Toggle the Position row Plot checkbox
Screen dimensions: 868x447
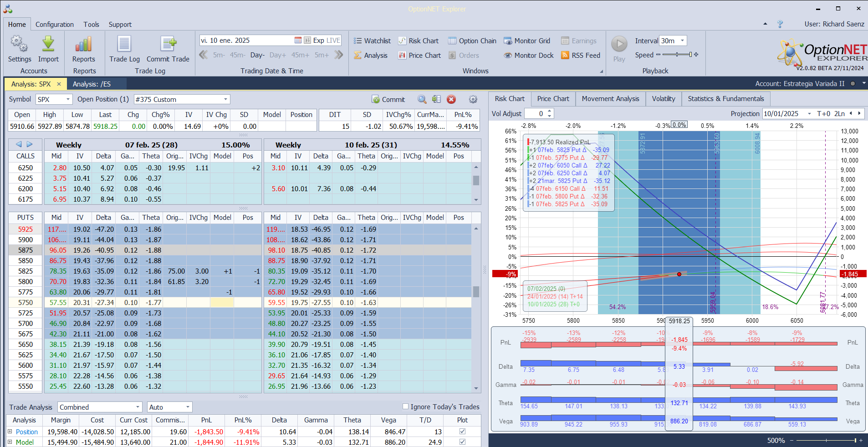click(463, 432)
